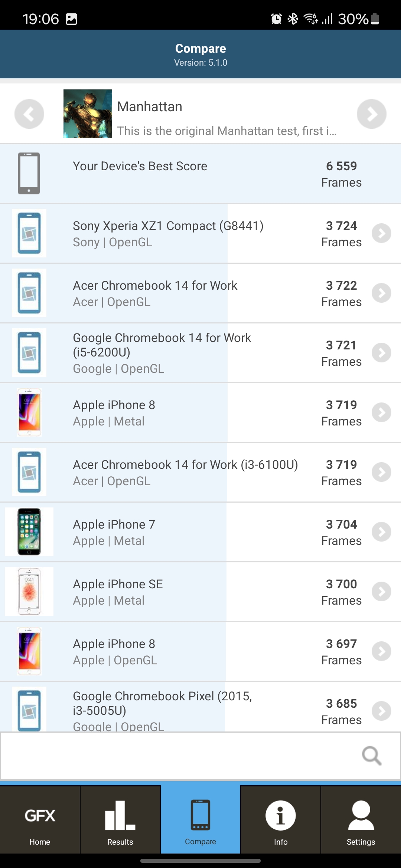Go to the next benchmark test
401x868 pixels.
[371, 114]
